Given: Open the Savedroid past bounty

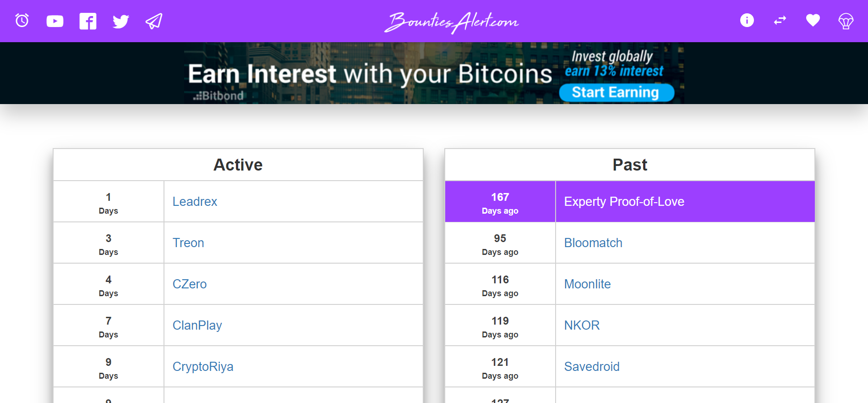Looking at the screenshot, I should [592, 367].
